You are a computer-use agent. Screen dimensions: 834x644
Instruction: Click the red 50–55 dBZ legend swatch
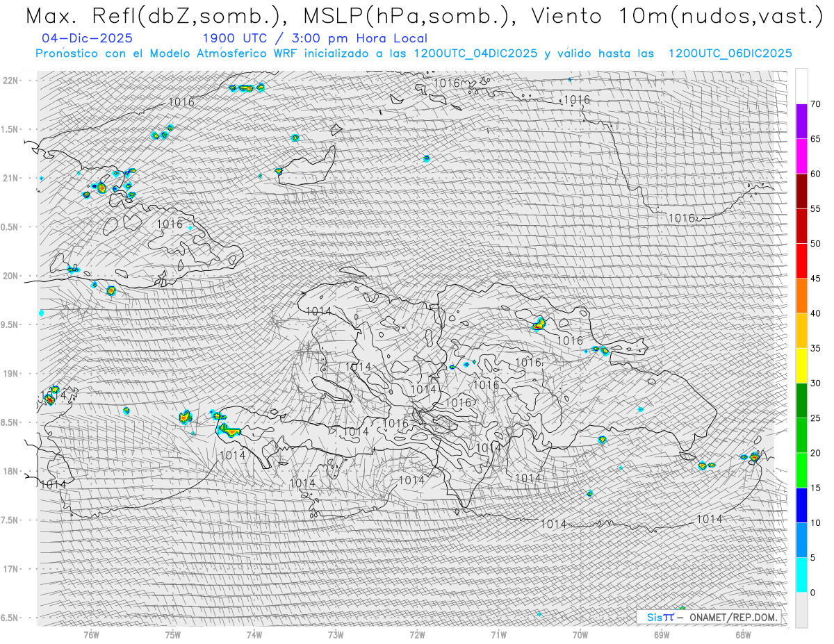(801, 226)
